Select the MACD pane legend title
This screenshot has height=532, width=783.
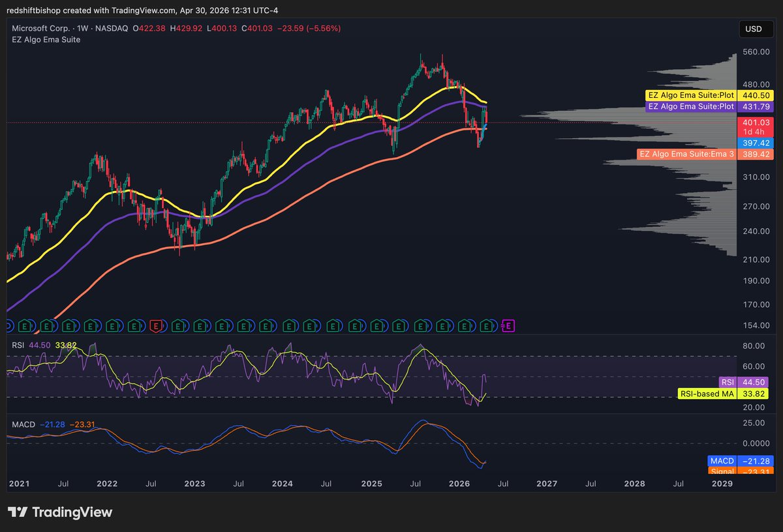click(x=23, y=424)
